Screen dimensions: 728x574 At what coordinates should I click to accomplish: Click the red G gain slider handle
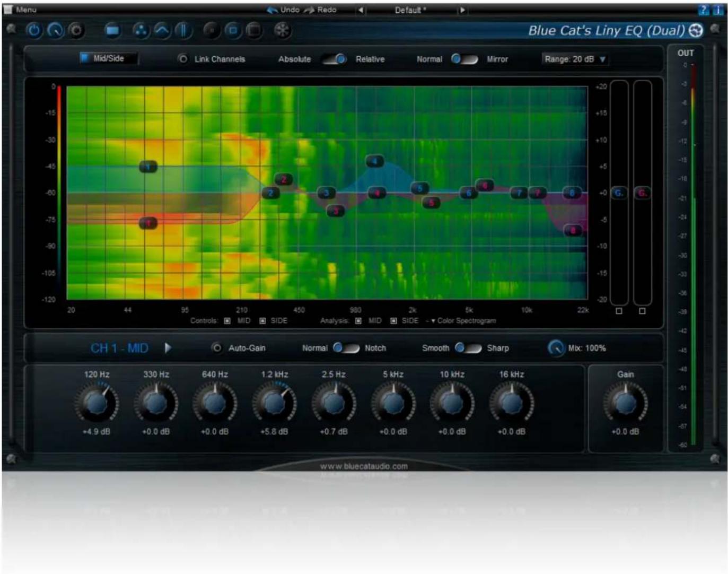[x=642, y=193]
